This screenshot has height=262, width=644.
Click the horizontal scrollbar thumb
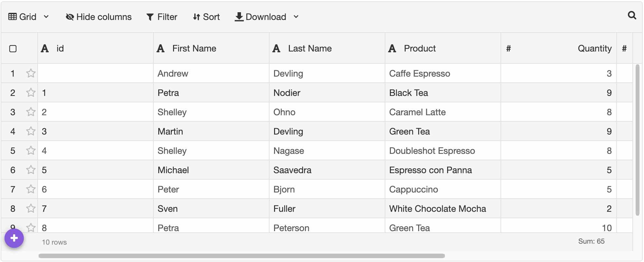coord(242,256)
